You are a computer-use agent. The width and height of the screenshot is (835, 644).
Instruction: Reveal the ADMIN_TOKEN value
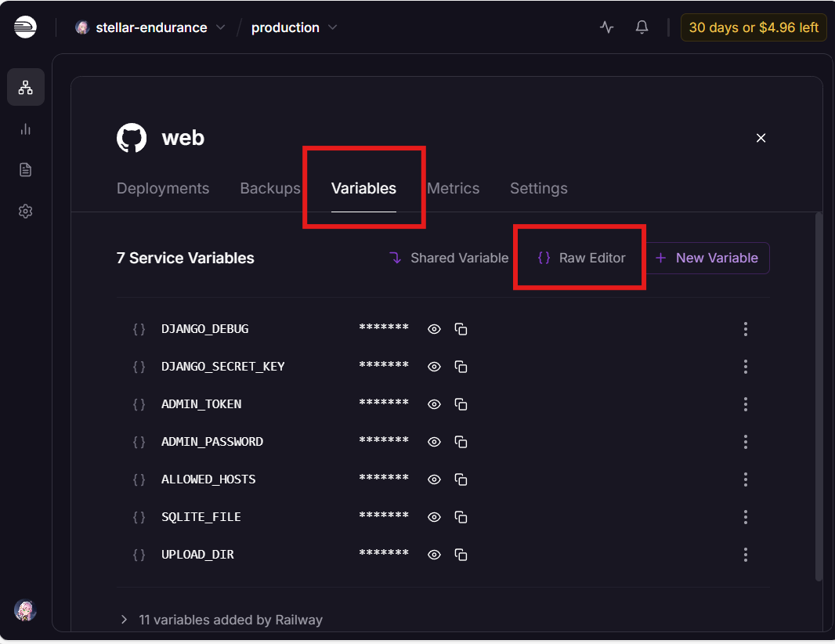point(434,404)
